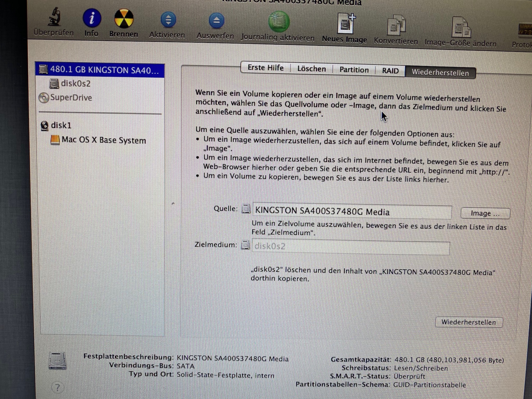Viewport: 532px width, 399px height.
Task: Click the Brennen burn icon
Action: pos(124,19)
